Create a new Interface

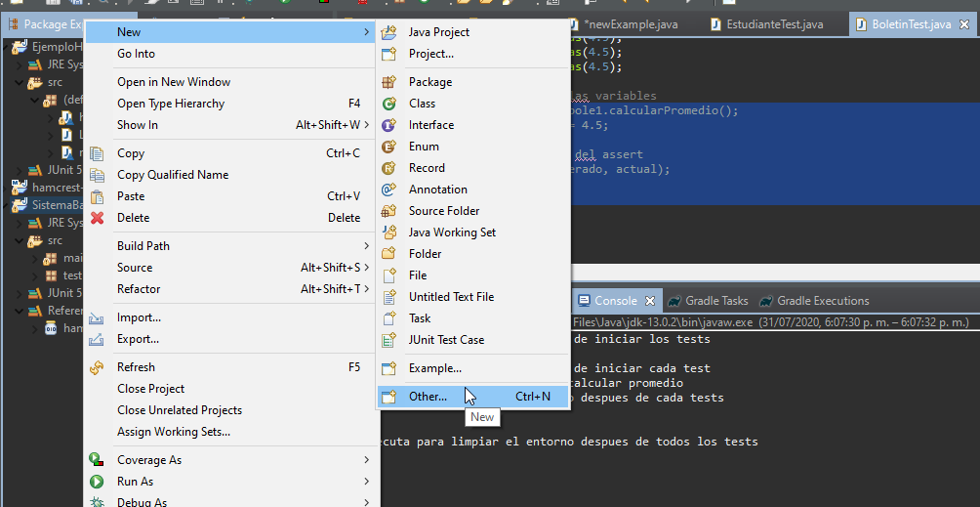click(472, 125)
